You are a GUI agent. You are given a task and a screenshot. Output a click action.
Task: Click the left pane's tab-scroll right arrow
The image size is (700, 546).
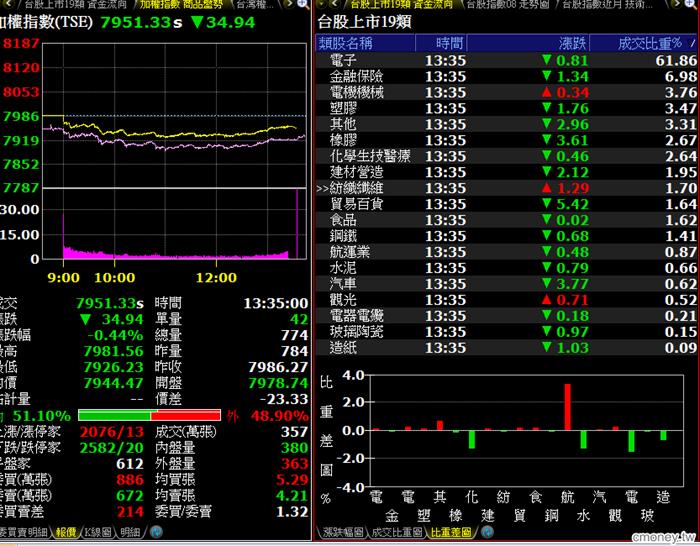point(289,4)
